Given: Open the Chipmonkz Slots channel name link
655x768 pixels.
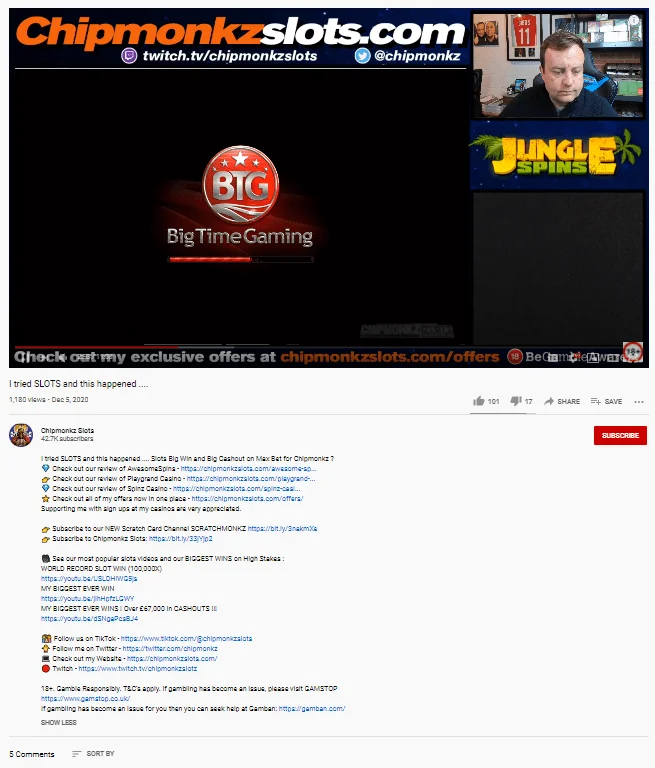Looking at the screenshot, I should (x=67, y=431).
